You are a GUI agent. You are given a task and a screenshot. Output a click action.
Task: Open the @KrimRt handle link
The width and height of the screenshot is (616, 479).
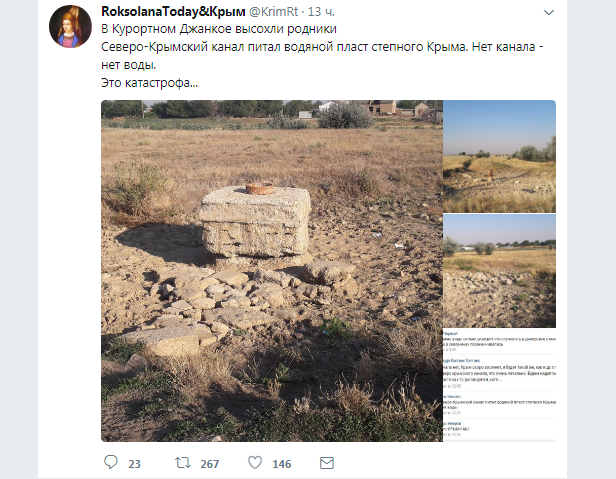[274, 12]
